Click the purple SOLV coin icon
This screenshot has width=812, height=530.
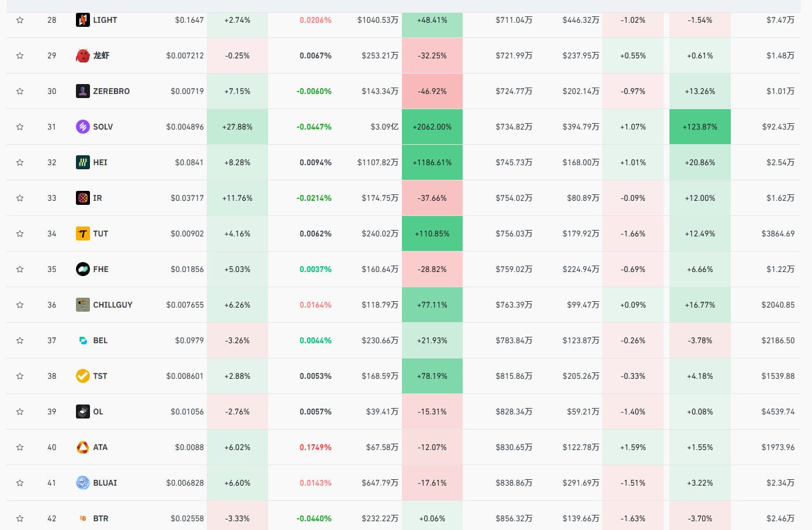pos(83,127)
